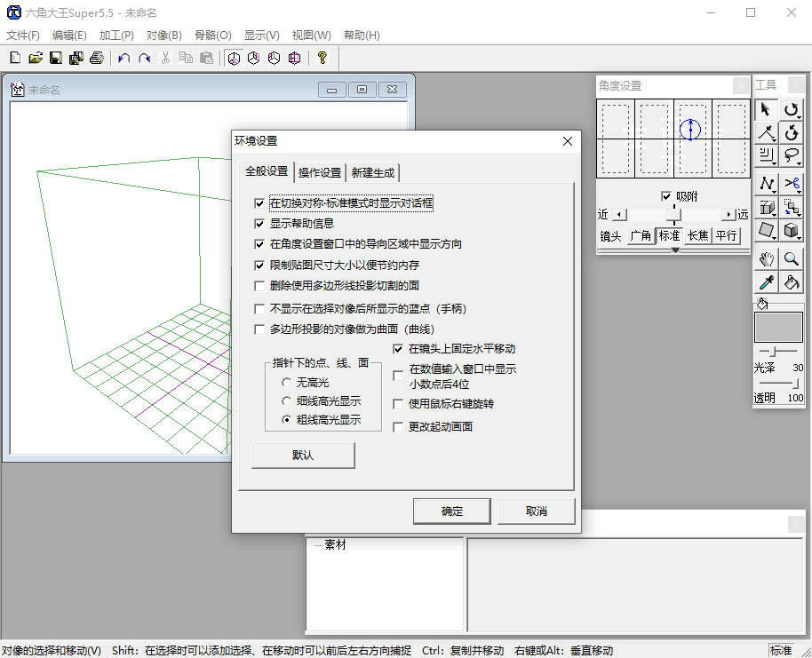Expand the angle settings panel bottom arrow
Screen dimensions: 812x658
tap(675, 250)
